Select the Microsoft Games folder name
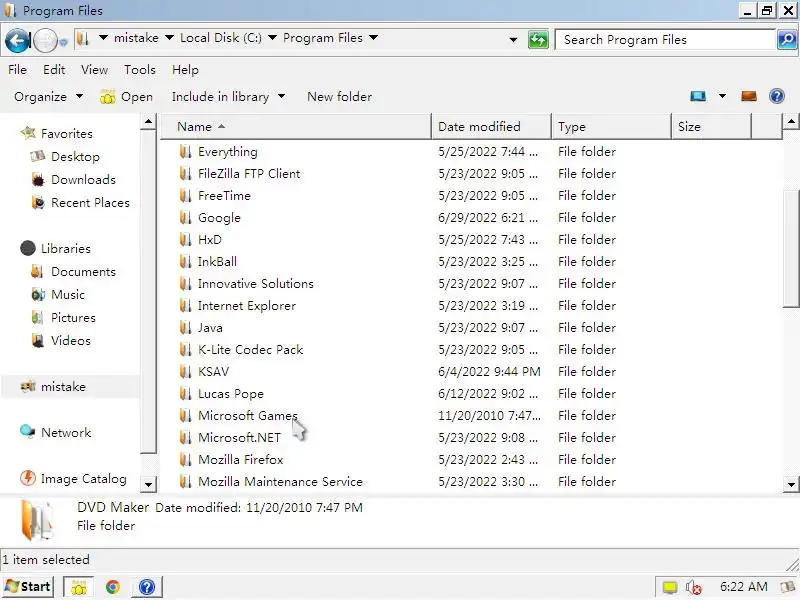 tap(247, 415)
